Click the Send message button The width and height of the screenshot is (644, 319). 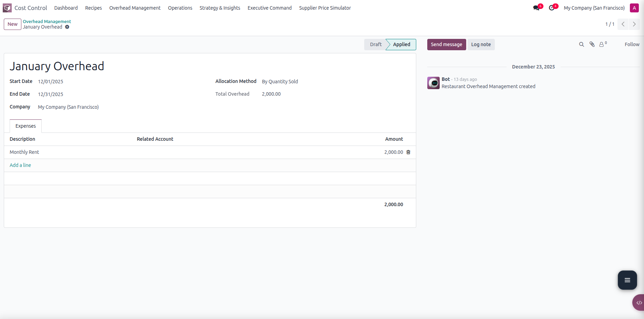pos(446,44)
